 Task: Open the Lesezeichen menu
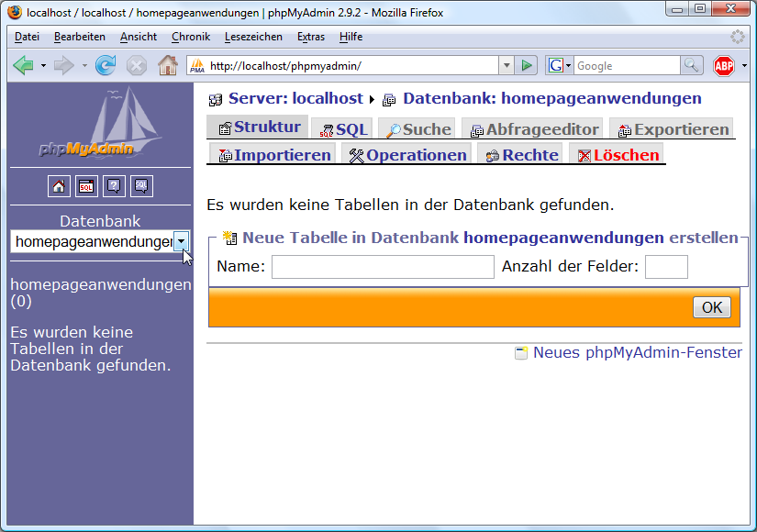point(253,37)
